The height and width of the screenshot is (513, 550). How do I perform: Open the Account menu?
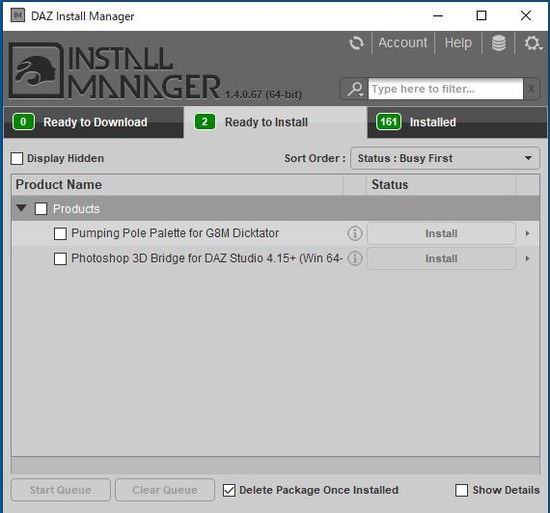[403, 43]
